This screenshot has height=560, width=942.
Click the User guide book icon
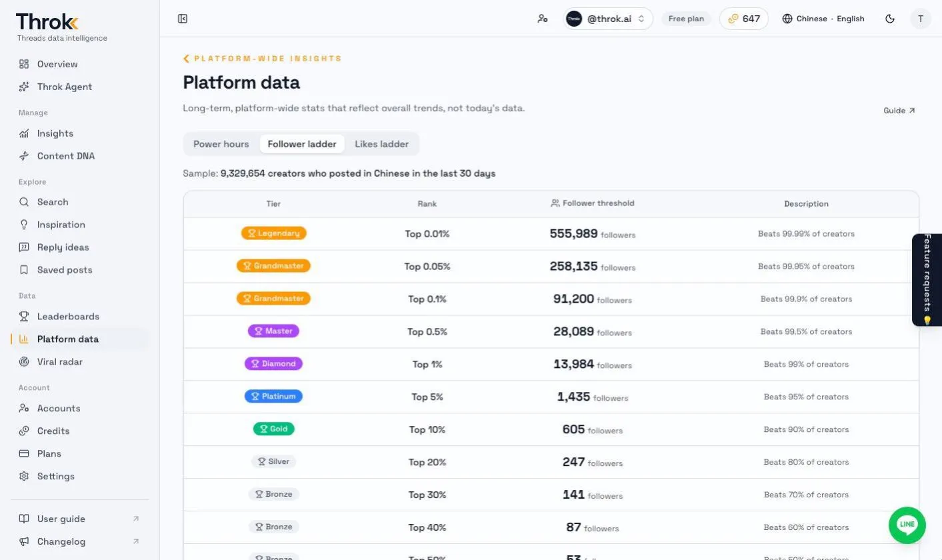pos(24,519)
